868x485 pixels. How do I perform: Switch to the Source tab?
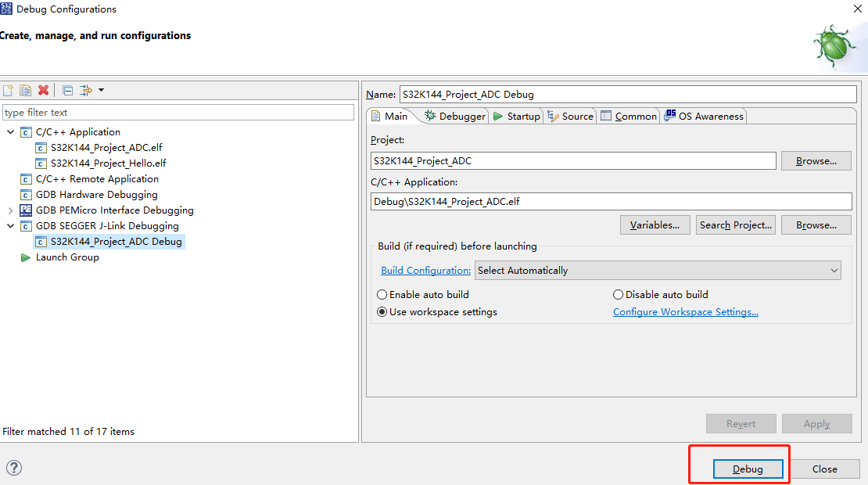tap(570, 117)
